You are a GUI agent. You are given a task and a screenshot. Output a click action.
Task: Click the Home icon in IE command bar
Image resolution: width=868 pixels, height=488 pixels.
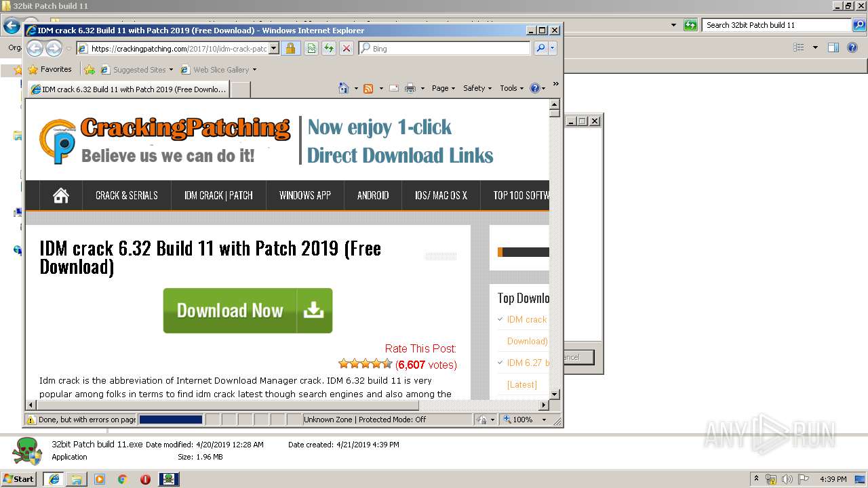pyautogui.click(x=344, y=88)
